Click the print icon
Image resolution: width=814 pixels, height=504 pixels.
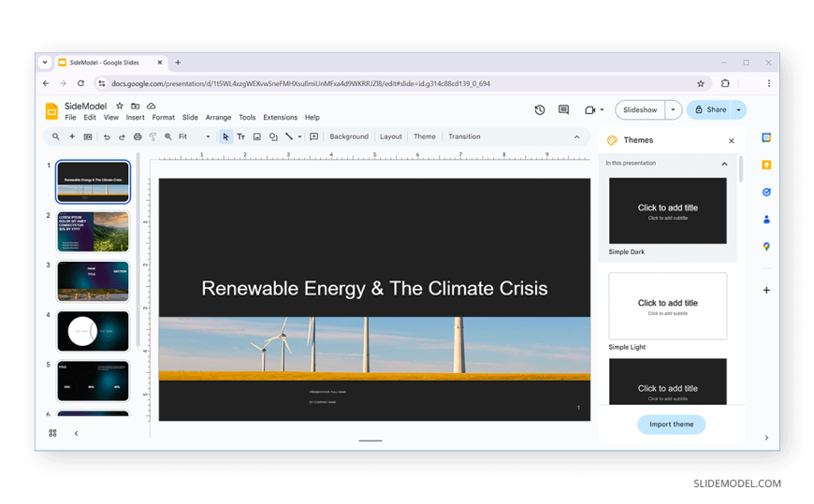(138, 137)
